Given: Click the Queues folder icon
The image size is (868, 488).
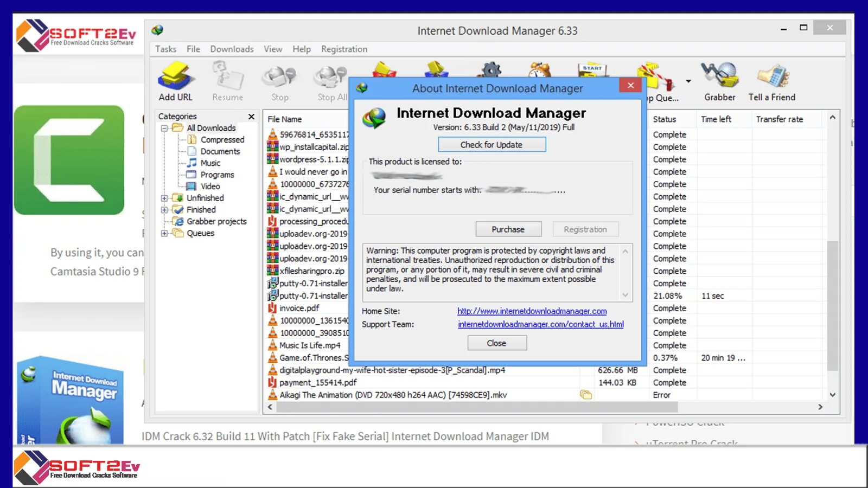Looking at the screenshot, I should click(x=178, y=233).
